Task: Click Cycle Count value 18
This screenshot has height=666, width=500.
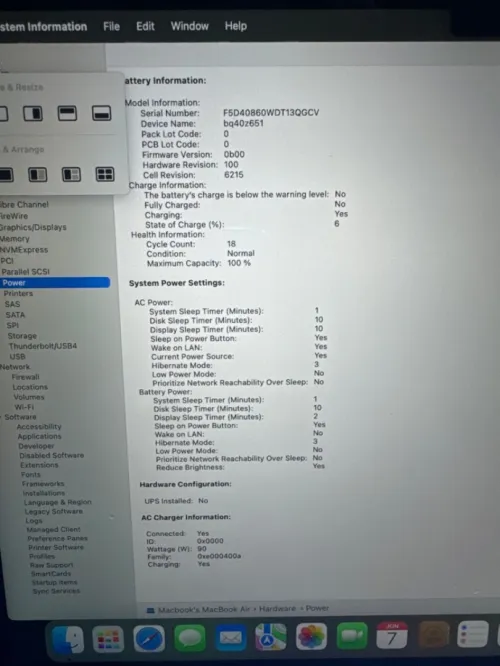Action: [232, 244]
